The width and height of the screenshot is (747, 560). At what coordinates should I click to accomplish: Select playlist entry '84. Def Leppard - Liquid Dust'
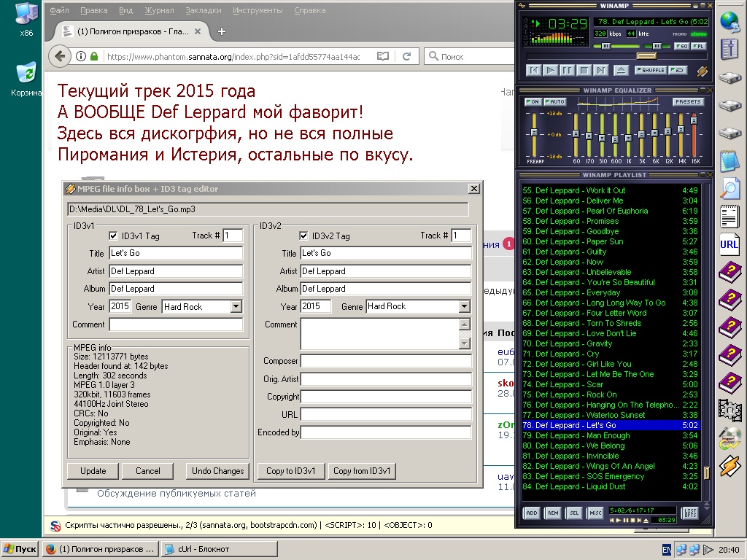pos(611,486)
